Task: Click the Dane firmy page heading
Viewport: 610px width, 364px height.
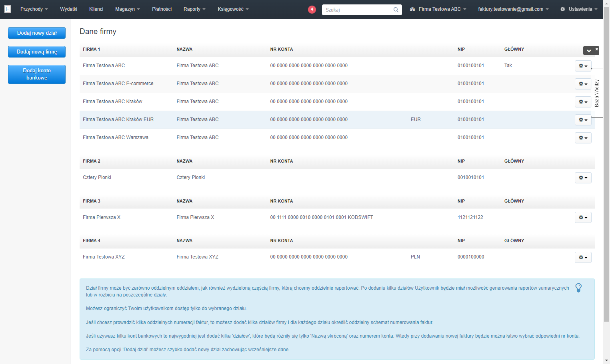Action: pyautogui.click(x=98, y=32)
